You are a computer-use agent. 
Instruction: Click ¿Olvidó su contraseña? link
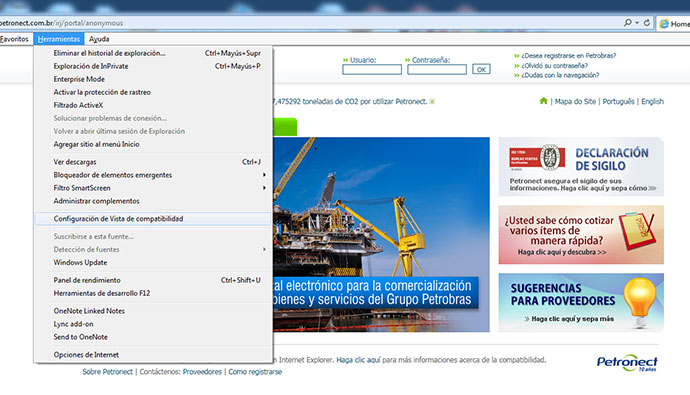click(x=554, y=66)
